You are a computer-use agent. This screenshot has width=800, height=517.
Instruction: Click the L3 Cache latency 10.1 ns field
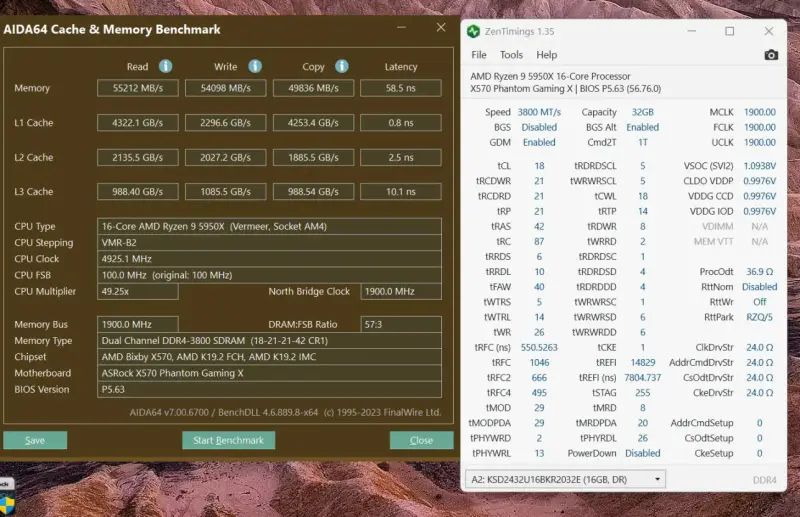point(401,191)
